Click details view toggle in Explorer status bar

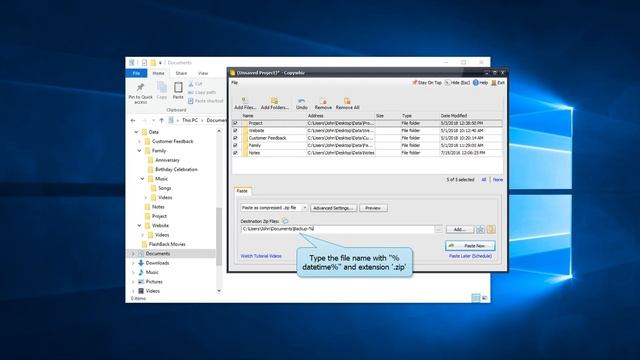pos(476,298)
